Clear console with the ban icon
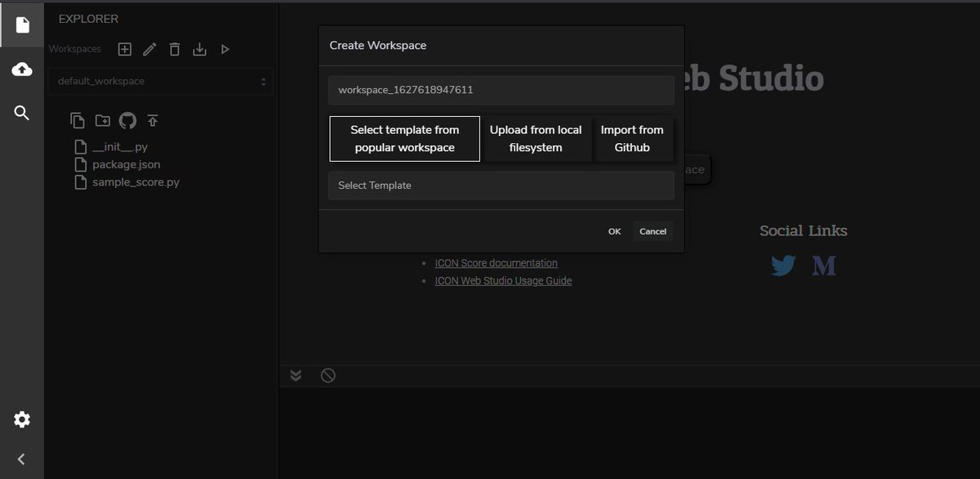980x479 pixels. (327, 375)
